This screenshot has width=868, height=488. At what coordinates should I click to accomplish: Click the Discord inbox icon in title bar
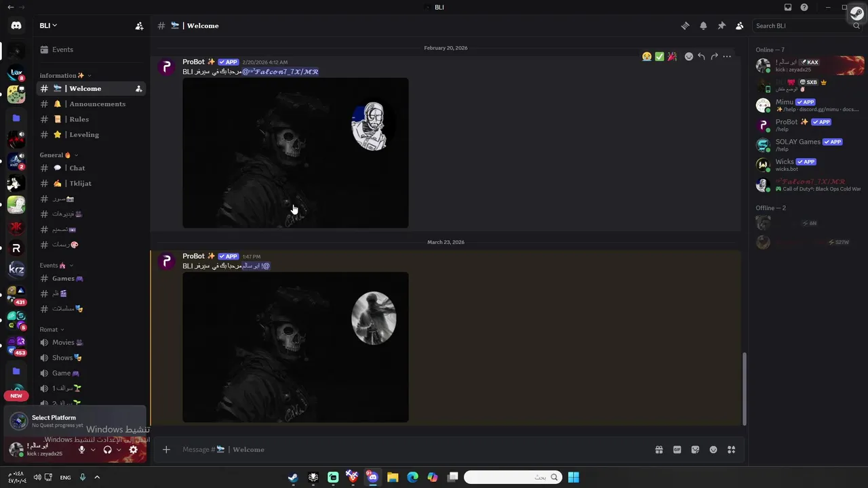[788, 7]
